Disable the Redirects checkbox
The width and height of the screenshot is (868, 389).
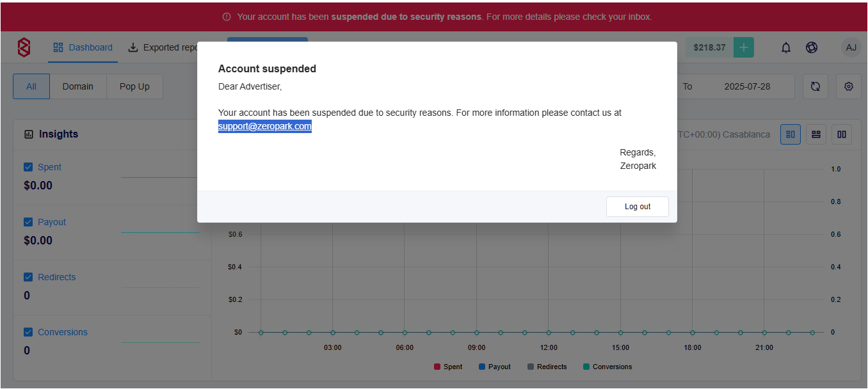[28, 277]
